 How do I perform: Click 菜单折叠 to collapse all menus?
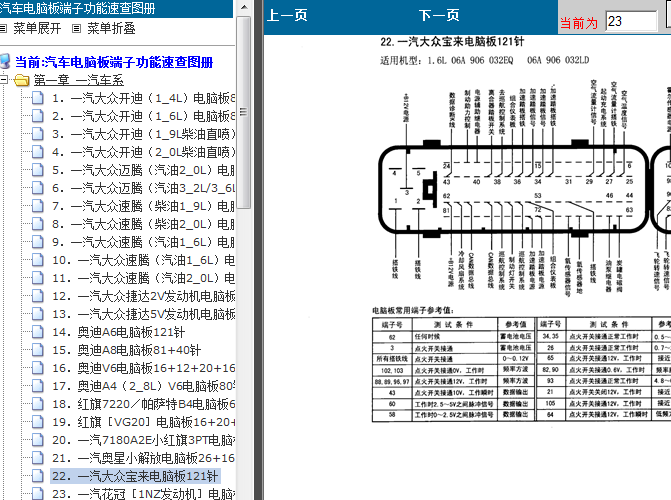click(111, 28)
